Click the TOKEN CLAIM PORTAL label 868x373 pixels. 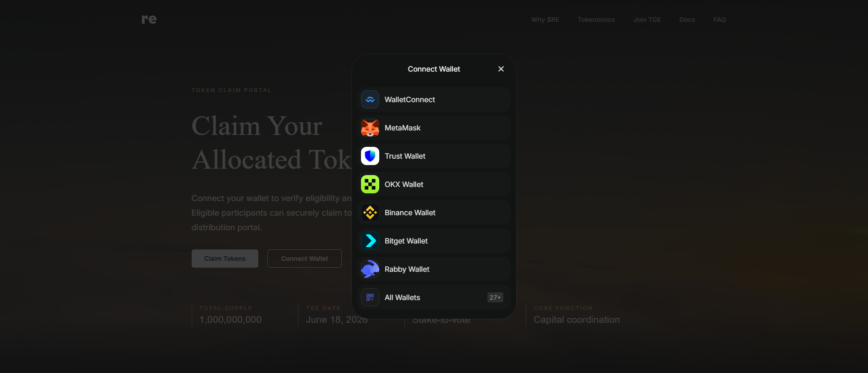(x=231, y=90)
